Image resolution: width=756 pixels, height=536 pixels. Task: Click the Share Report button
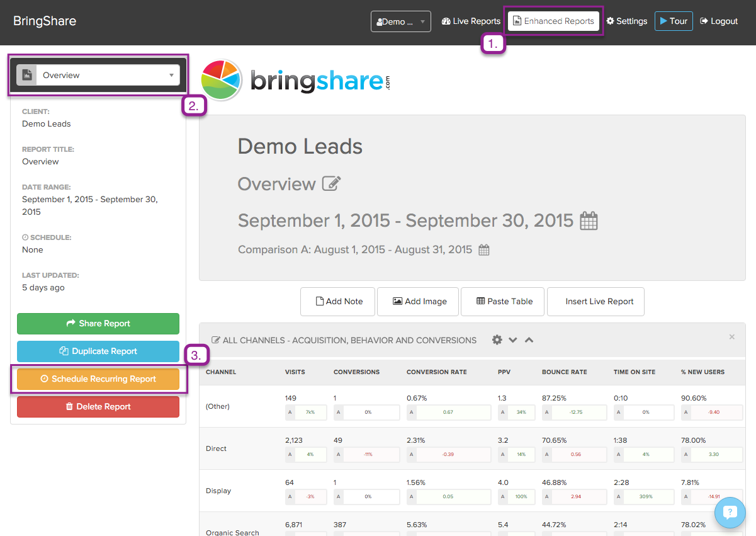pos(98,324)
